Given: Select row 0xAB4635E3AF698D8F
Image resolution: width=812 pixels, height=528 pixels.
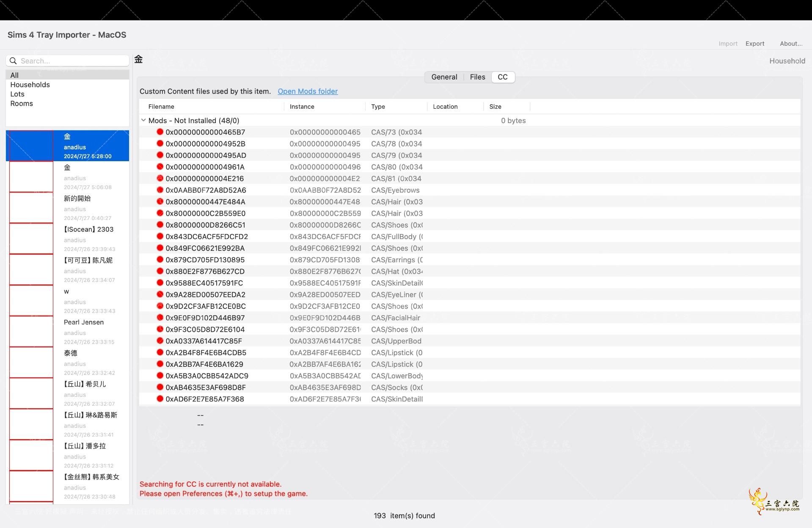Looking at the screenshot, I should pyautogui.click(x=469, y=387).
